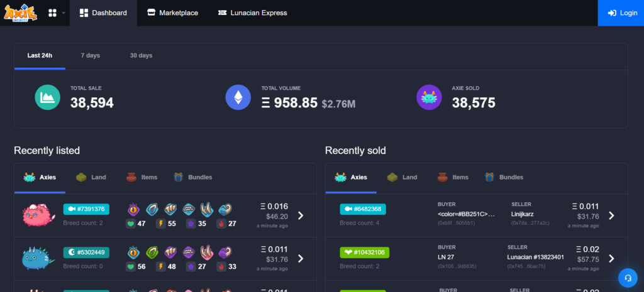Click the health heart stat icon of #5302449
This screenshot has height=292, width=644.
pos(131,267)
